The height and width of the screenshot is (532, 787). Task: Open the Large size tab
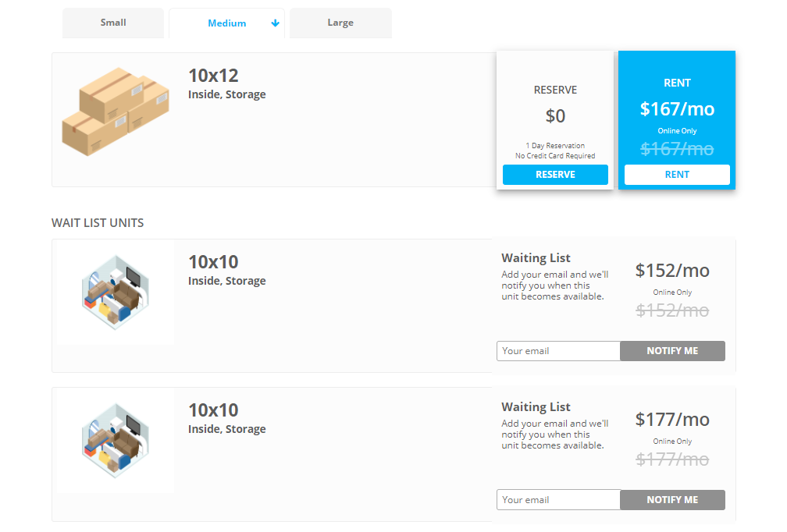340,23
